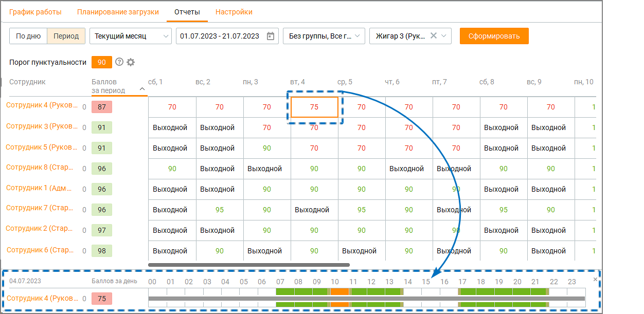Click Сотрудник 5's 90 cell under пн, 3
The width and height of the screenshot is (644, 314).
coord(267,148)
